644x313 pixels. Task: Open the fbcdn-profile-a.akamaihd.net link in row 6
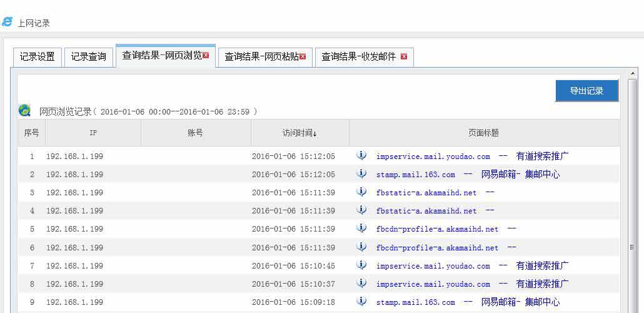437,248
